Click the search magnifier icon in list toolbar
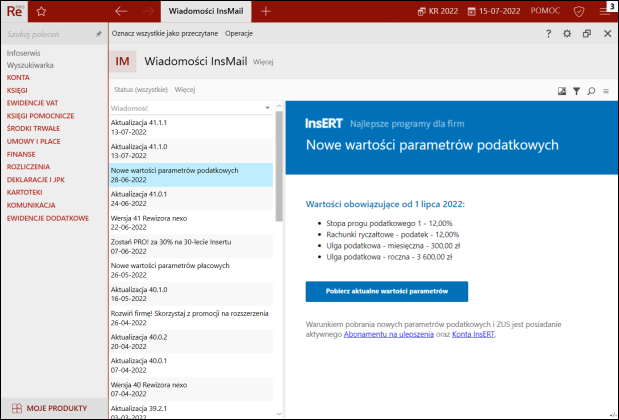This screenshot has height=420, width=619. (591, 91)
